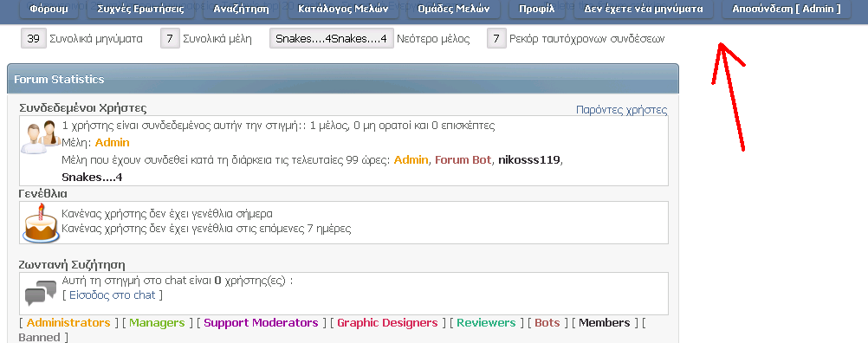Open the Administrators group legend link
The height and width of the screenshot is (343, 868).
(68, 322)
